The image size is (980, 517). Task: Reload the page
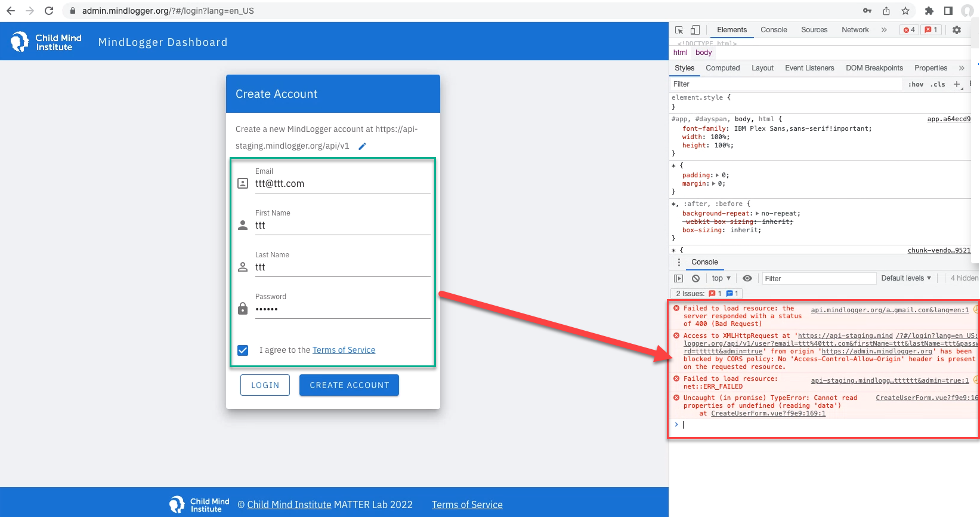coord(49,11)
